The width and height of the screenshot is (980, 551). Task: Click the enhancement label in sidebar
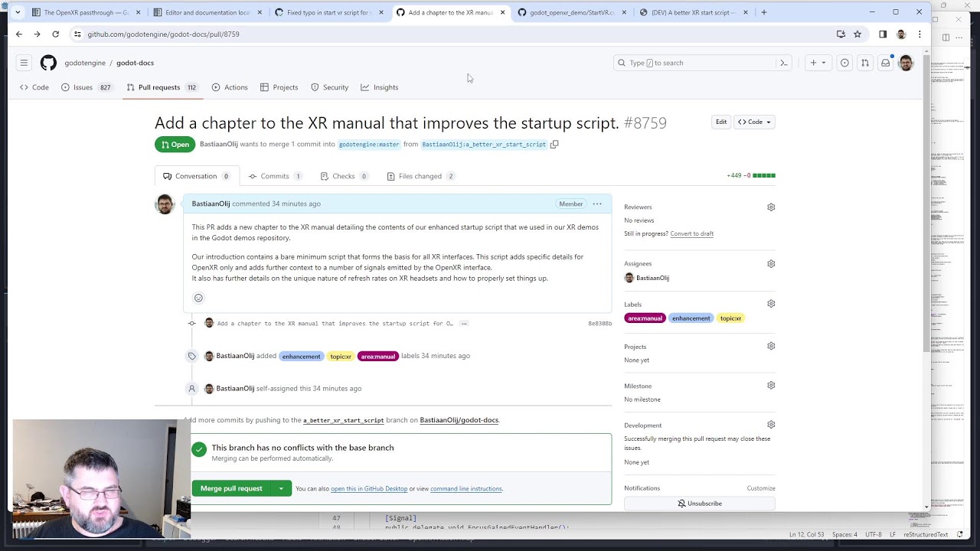[691, 318]
